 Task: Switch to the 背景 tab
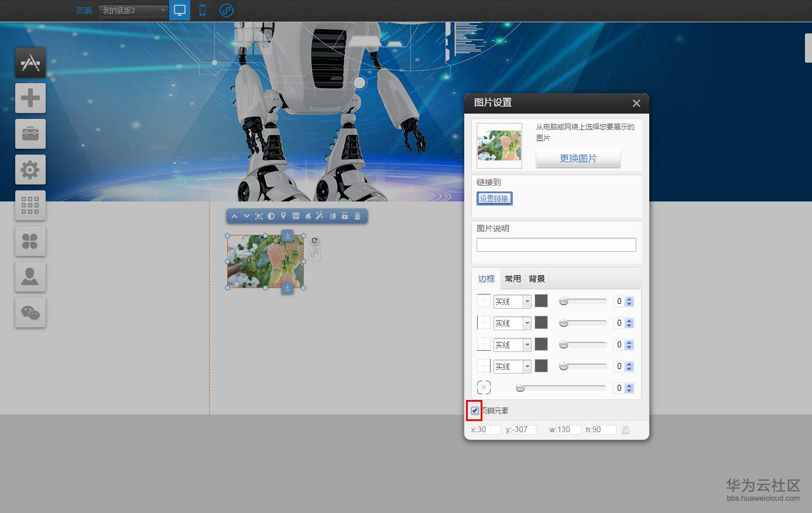pos(537,279)
